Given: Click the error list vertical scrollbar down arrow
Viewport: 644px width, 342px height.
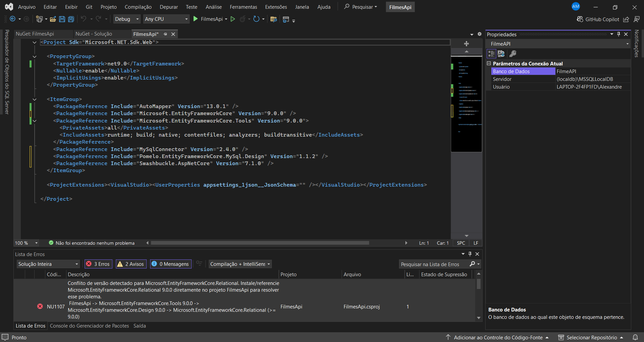Looking at the screenshot, I should coord(479,318).
